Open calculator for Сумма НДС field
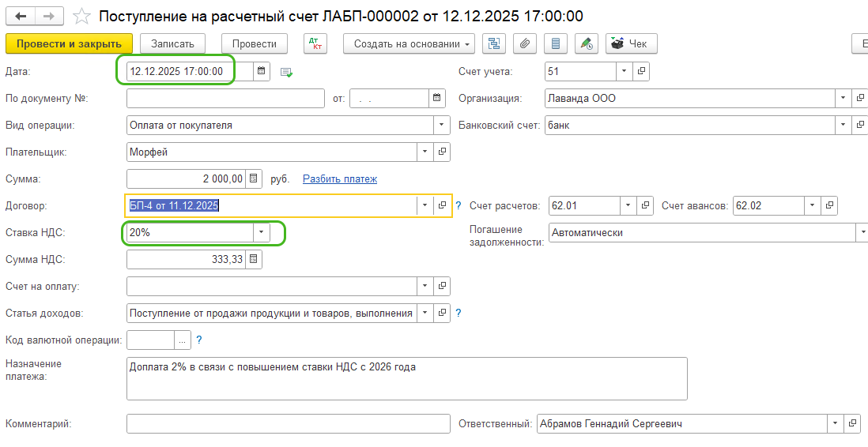This screenshot has height=447, width=868. coord(254,259)
